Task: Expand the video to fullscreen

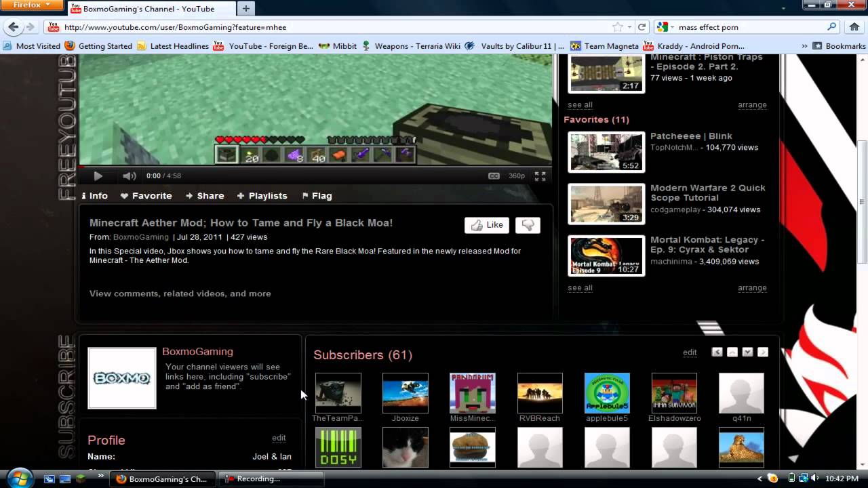Action: pos(540,176)
